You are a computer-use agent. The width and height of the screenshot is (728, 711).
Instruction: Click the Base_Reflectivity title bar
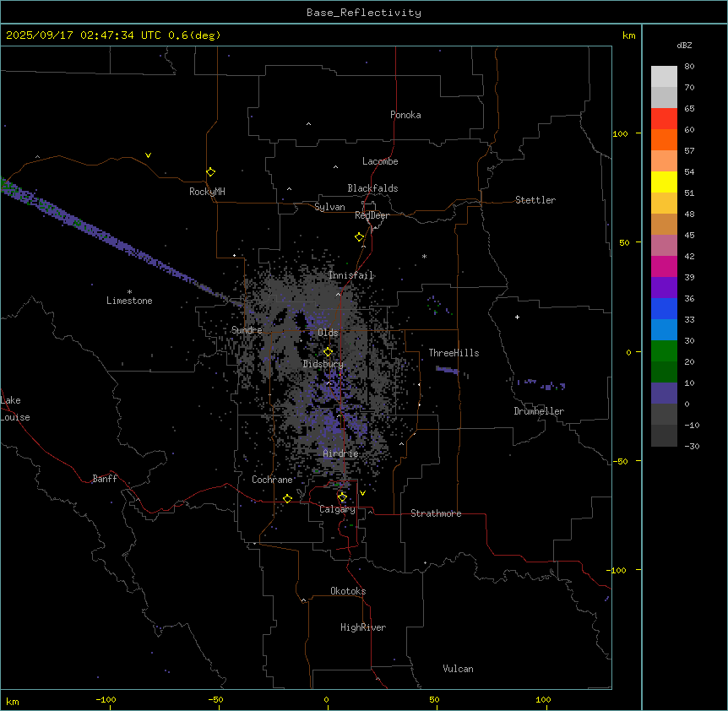click(x=363, y=13)
